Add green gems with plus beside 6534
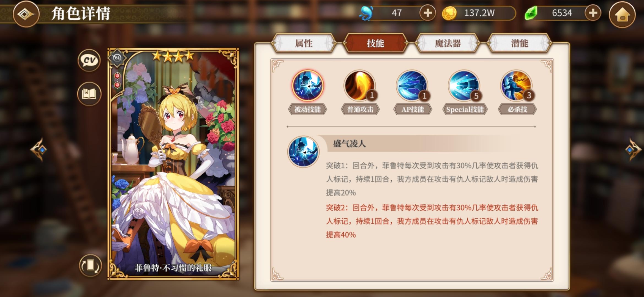This screenshot has height=297, width=644. click(x=593, y=13)
